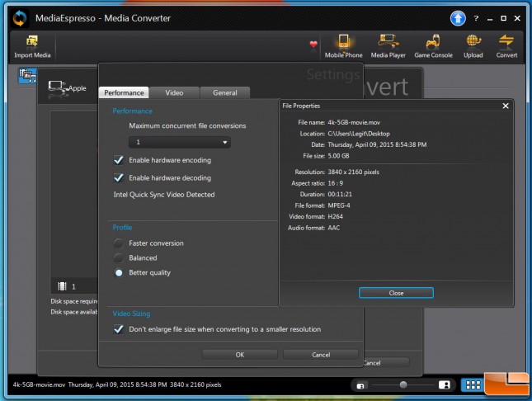Switch to grid view icon
Image resolution: width=532 pixels, height=401 pixels.
[x=473, y=384]
